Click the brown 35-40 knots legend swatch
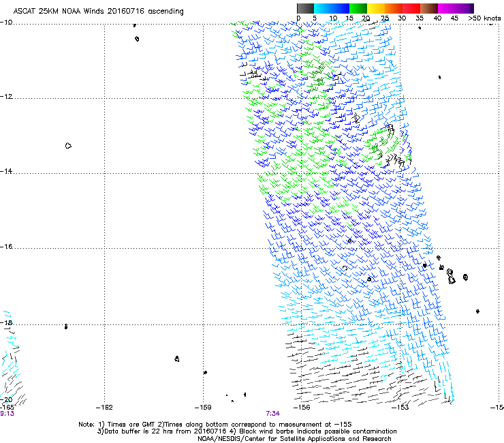 tap(429, 8)
